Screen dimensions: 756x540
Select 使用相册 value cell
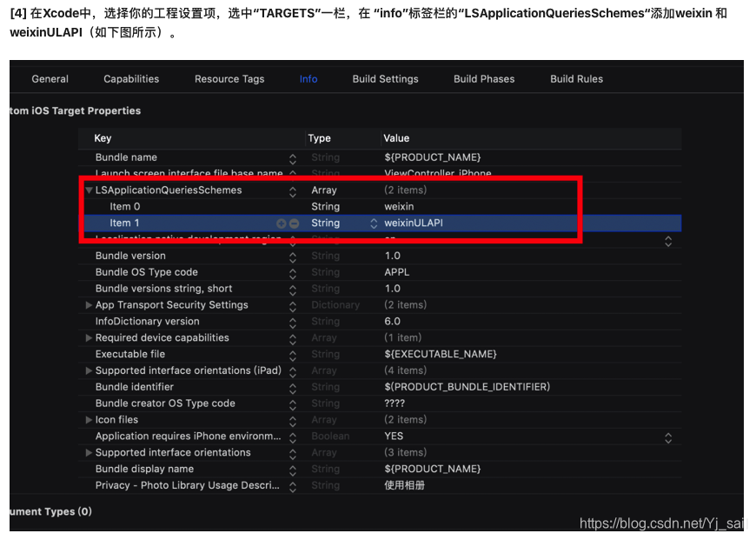click(x=404, y=485)
